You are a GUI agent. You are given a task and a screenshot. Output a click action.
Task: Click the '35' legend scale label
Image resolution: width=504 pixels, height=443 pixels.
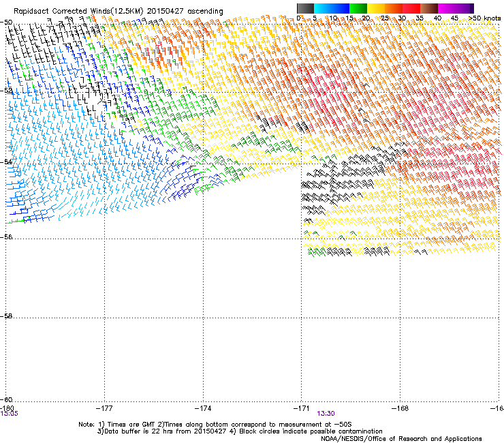[420, 18]
